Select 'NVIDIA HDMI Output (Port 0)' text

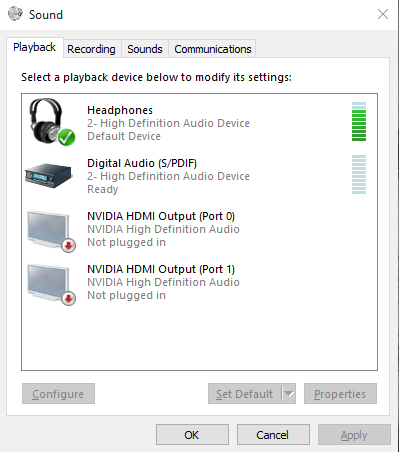coord(161,216)
